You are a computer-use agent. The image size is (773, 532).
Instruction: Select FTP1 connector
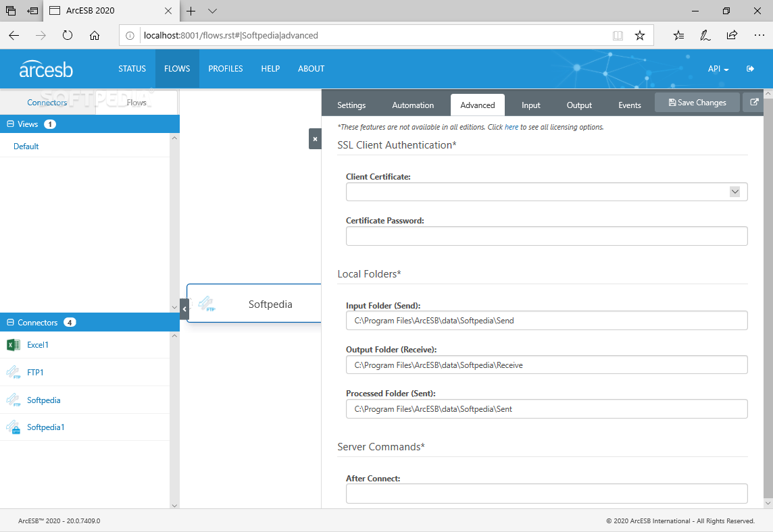click(35, 373)
